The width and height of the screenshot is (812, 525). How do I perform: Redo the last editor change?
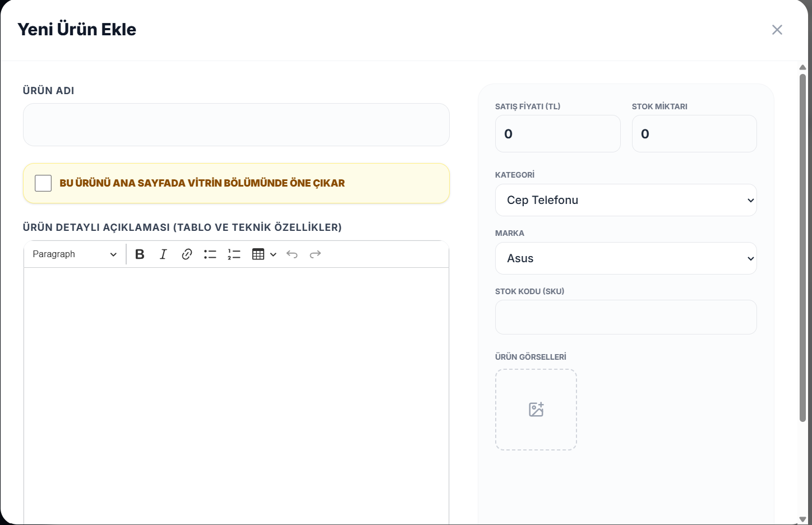click(315, 254)
